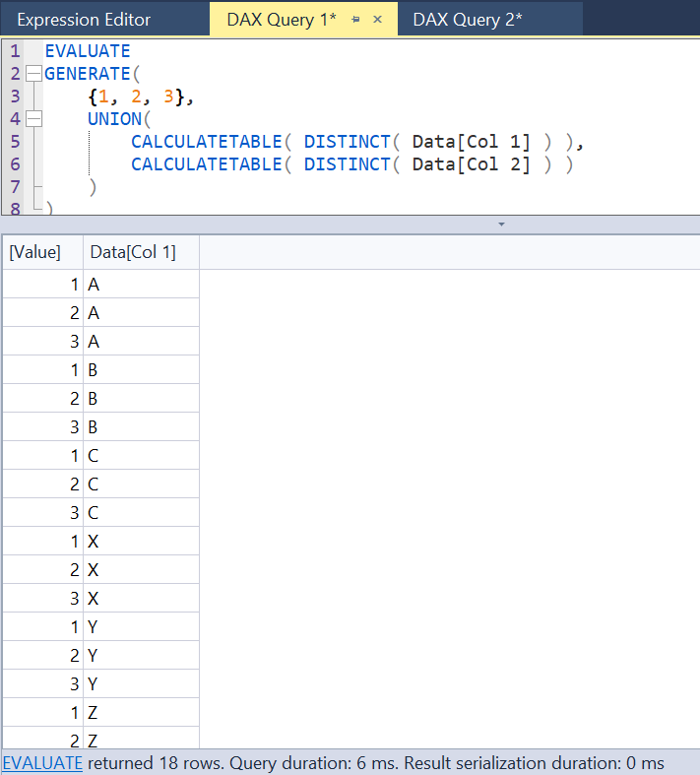
Task: Collapse the UNION code block
Action: coord(33,119)
